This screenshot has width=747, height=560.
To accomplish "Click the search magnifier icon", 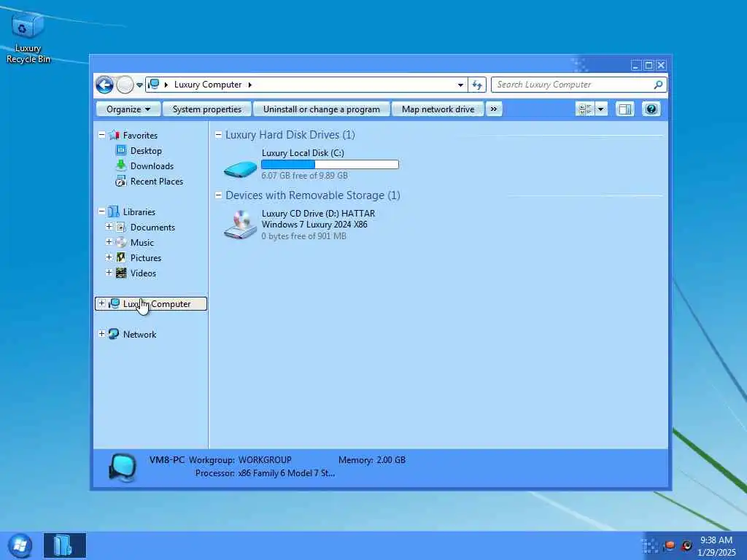I will click(658, 85).
